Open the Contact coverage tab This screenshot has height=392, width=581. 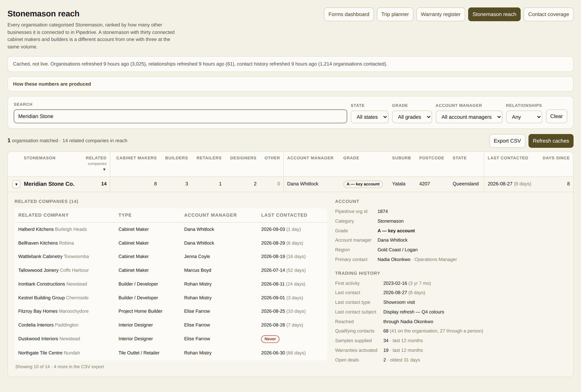(x=548, y=14)
